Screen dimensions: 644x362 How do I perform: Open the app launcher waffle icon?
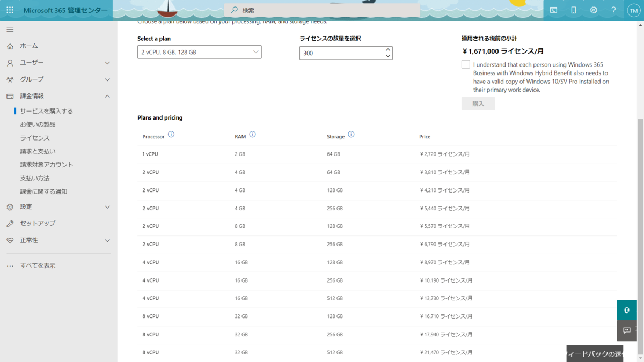pos(10,10)
